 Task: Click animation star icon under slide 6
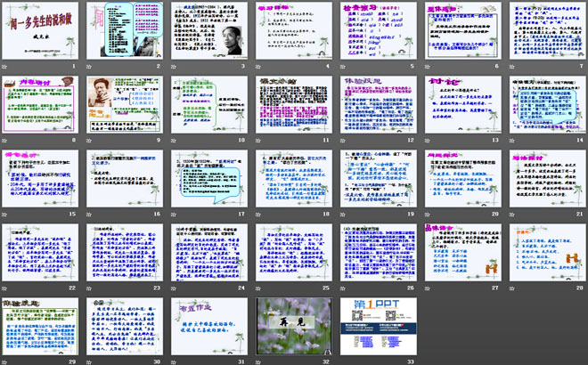tap(428, 67)
